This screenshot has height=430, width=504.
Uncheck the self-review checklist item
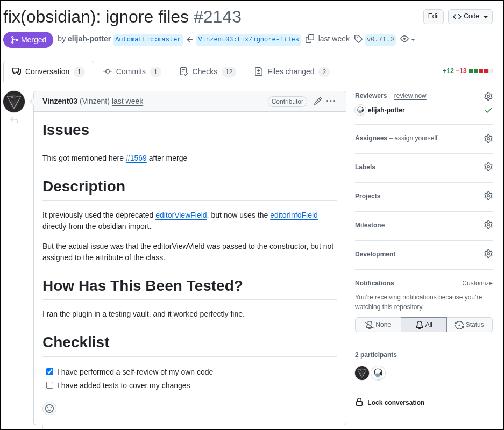click(x=50, y=372)
